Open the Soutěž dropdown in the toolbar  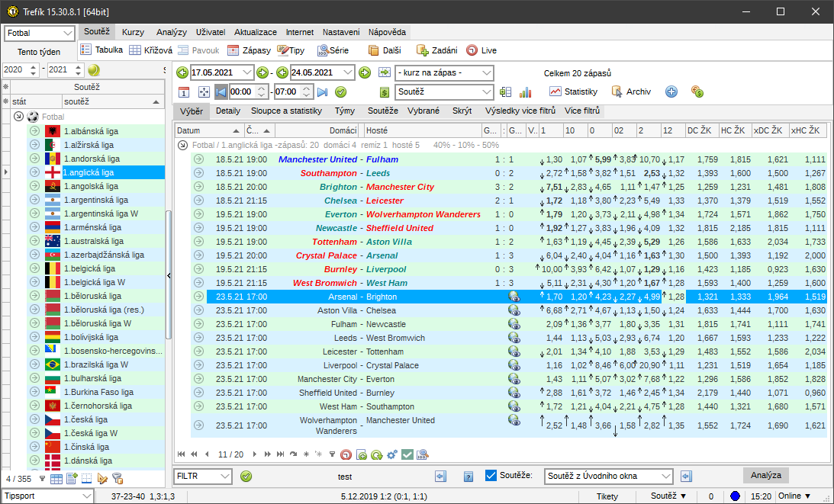coord(487,92)
